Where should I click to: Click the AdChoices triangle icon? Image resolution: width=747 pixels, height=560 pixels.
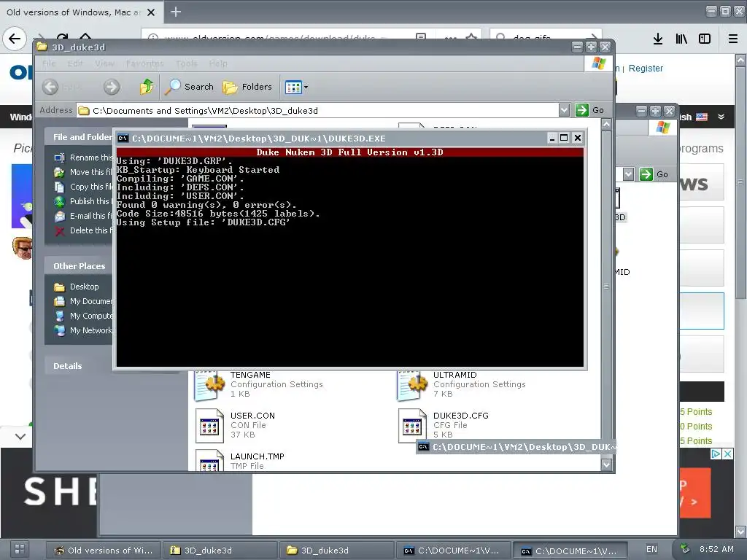click(716, 454)
